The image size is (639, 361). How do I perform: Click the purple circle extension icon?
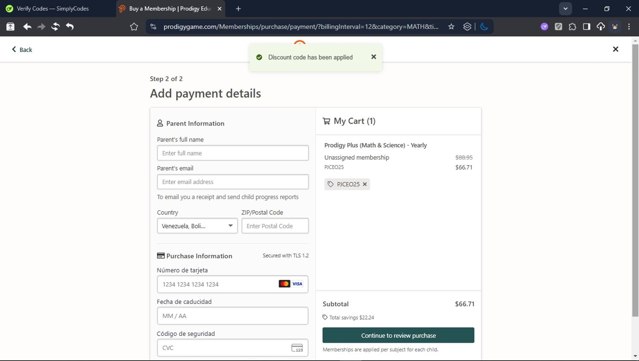544,26
